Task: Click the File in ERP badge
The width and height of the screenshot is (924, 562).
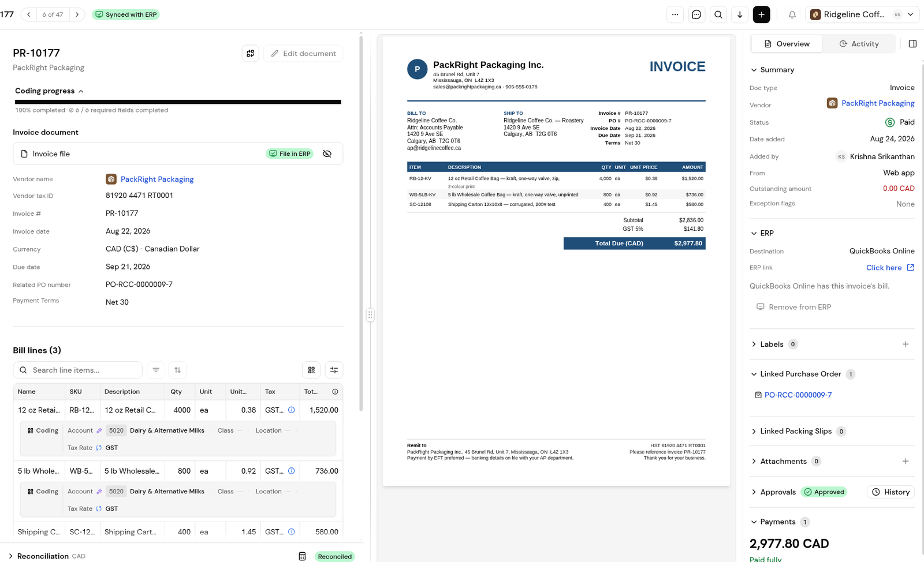Action: pyautogui.click(x=289, y=154)
